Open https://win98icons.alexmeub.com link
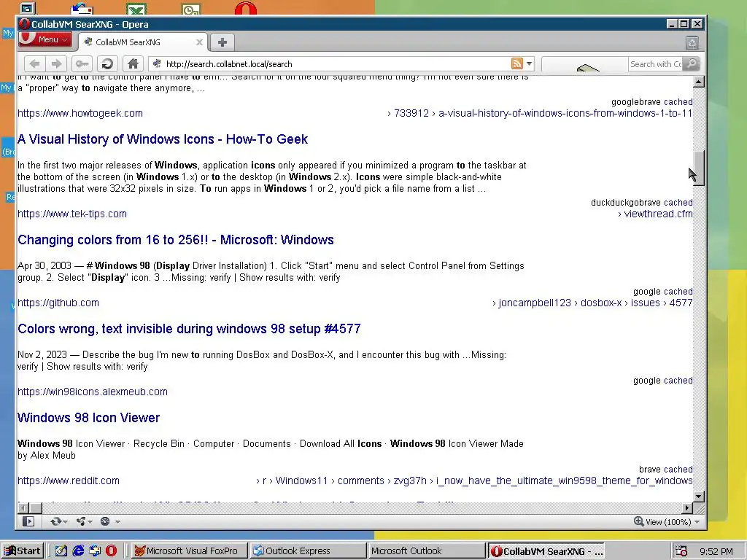 [93, 392]
